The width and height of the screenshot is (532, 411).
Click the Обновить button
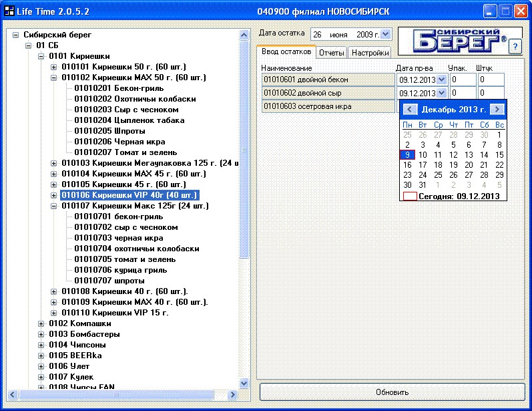392,392
